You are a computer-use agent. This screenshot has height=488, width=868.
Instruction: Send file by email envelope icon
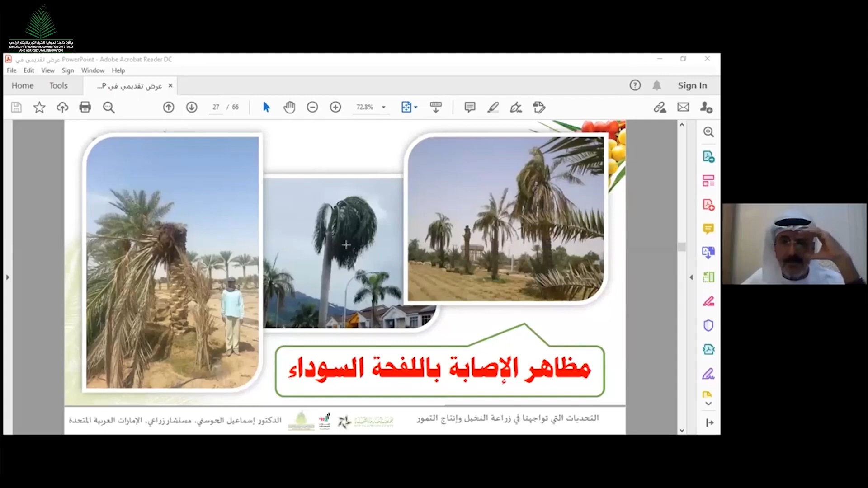point(683,107)
